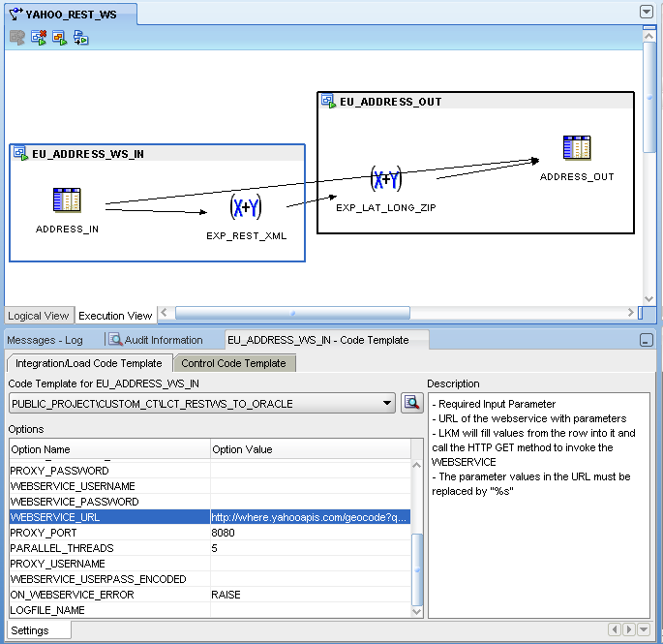Image resolution: width=663 pixels, height=644 pixels.
Task: Open the Code Template combo box dropdown
Action: point(386,403)
